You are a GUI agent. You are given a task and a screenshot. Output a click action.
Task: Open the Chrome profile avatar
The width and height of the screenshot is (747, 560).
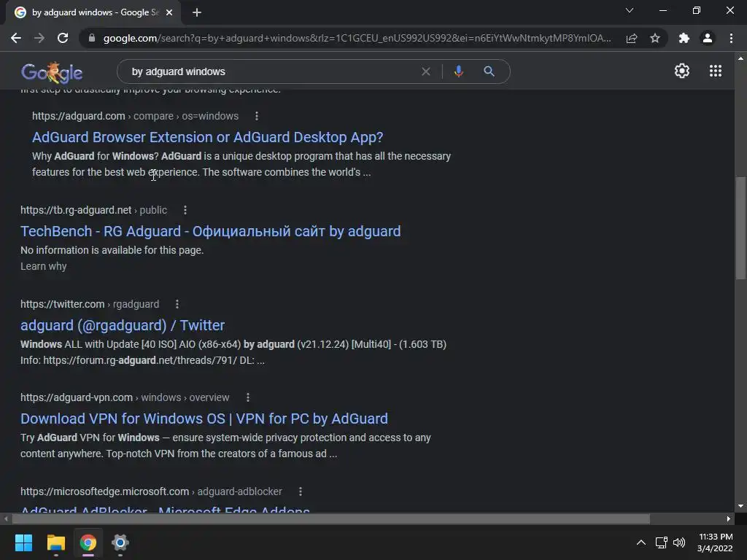(x=708, y=38)
